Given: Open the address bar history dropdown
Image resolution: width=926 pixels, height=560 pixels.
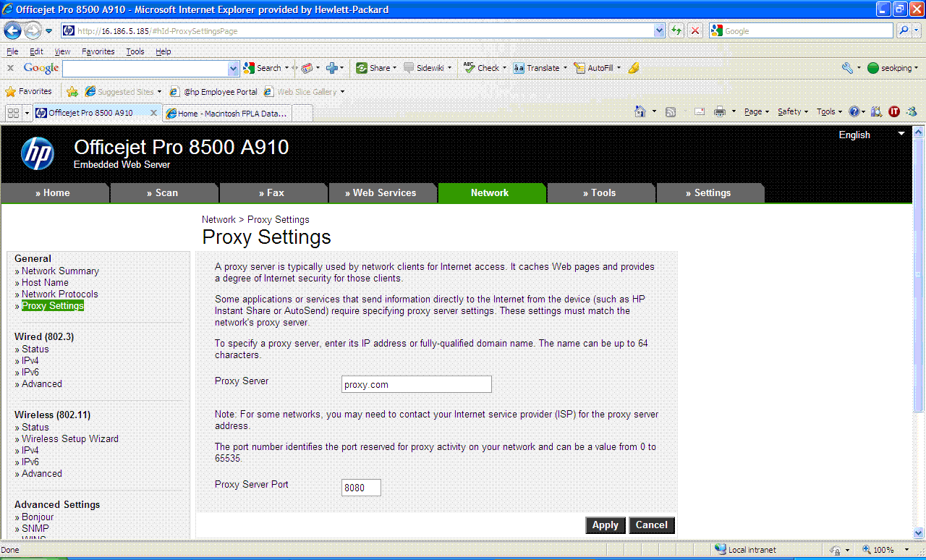Looking at the screenshot, I should (659, 31).
